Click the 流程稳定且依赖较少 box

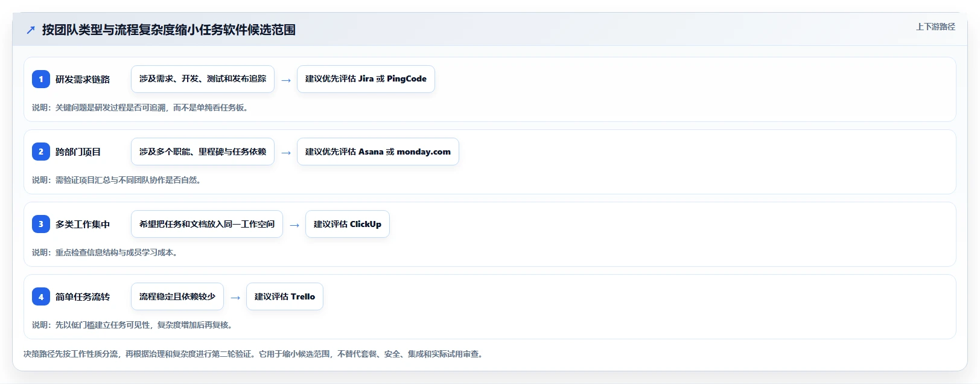tap(177, 296)
